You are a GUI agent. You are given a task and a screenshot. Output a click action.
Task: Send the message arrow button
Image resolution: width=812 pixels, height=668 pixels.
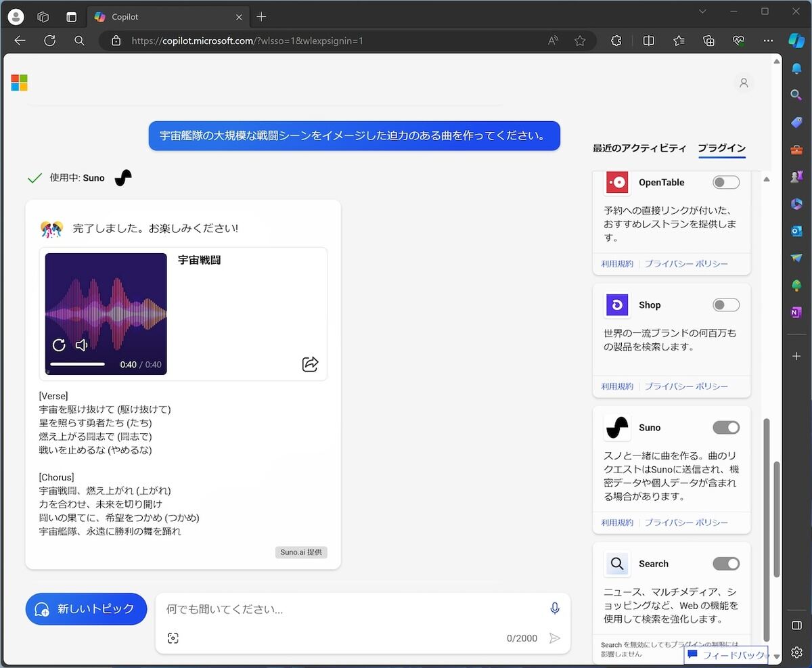pos(555,638)
